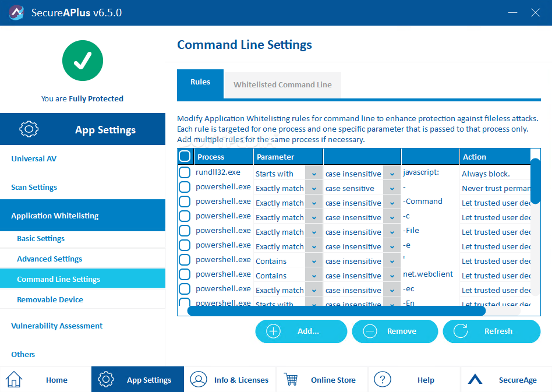
Task: Check the powershell.exe -ec rule checkbox
Action: point(185,289)
